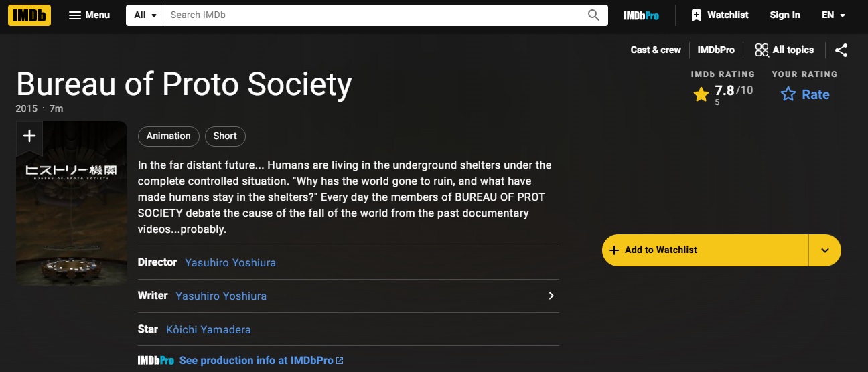The width and height of the screenshot is (868, 372).
Task: Open the Cast & crew link
Action: click(656, 50)
